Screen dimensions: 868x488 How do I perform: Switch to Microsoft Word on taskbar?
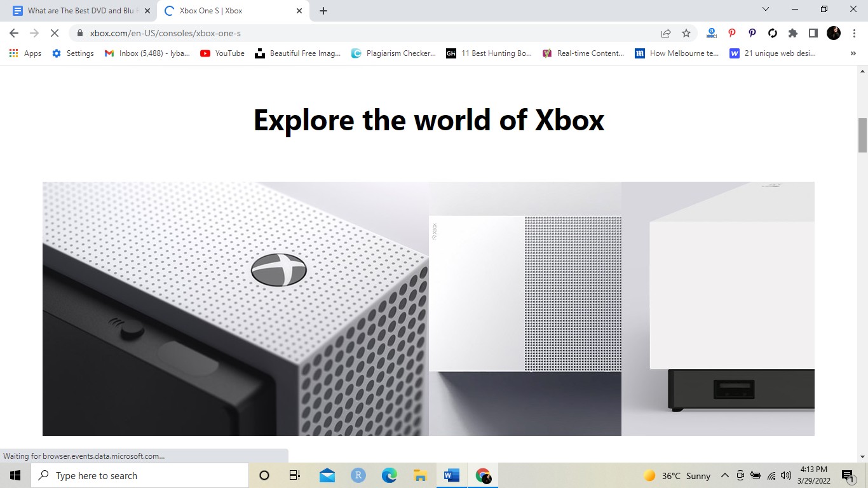(x=451, y=475)
